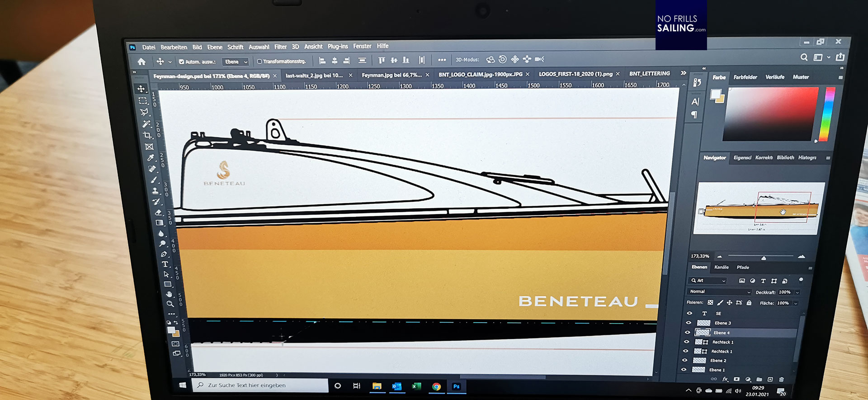Image resolution: width=868 pixels, height=400 pixels.
Task: Select the Hand tool in the toolbox
Action: (x=169, y=294)
